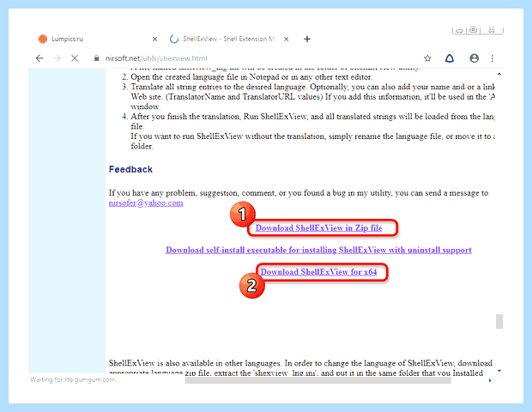Close the browser window
Viewport: 532px width, 412px height.
click(492, 30)
